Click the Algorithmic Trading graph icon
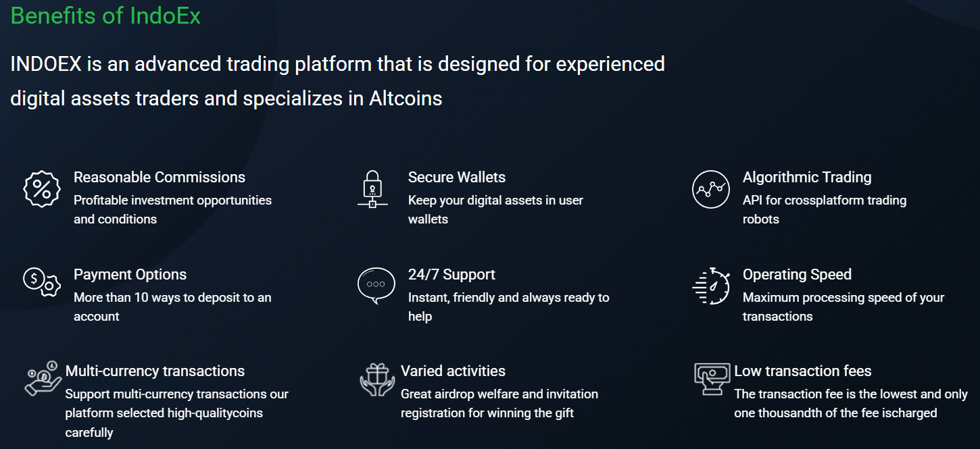This screenshot has width=980, height=449. [x=711, y=189]
